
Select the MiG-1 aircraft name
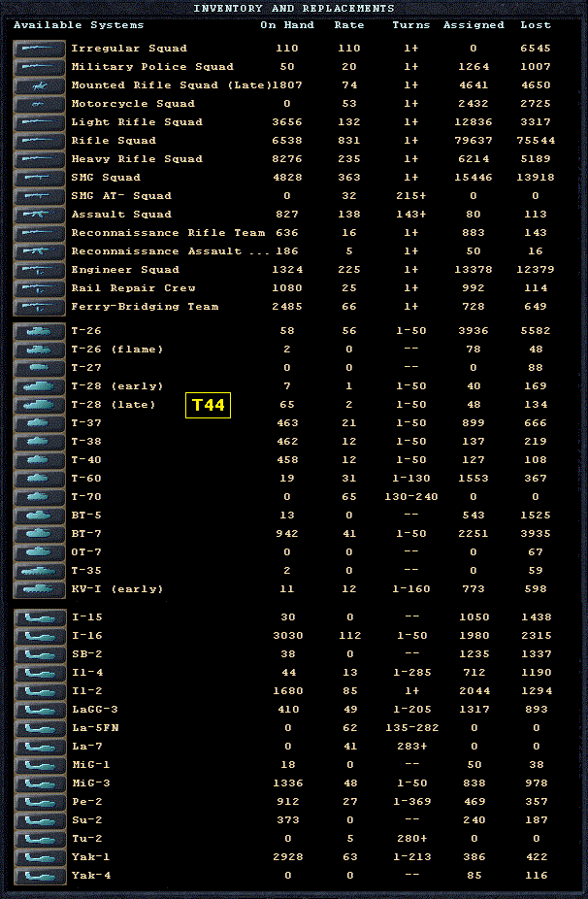pyautogui.click(x=90, y=765)
